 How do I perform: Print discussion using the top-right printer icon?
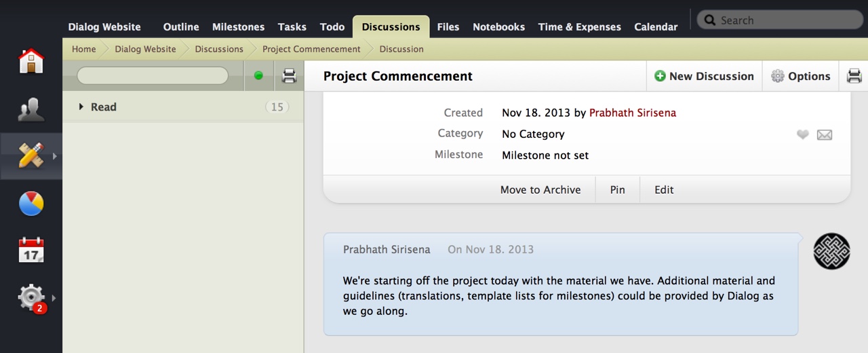[854, 76]
